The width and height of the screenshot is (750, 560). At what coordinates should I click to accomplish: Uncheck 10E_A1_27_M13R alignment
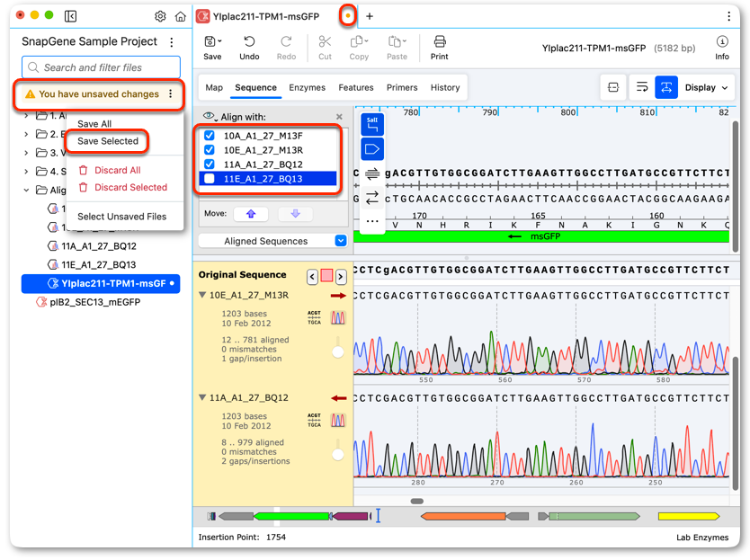(x=209, y=150)
